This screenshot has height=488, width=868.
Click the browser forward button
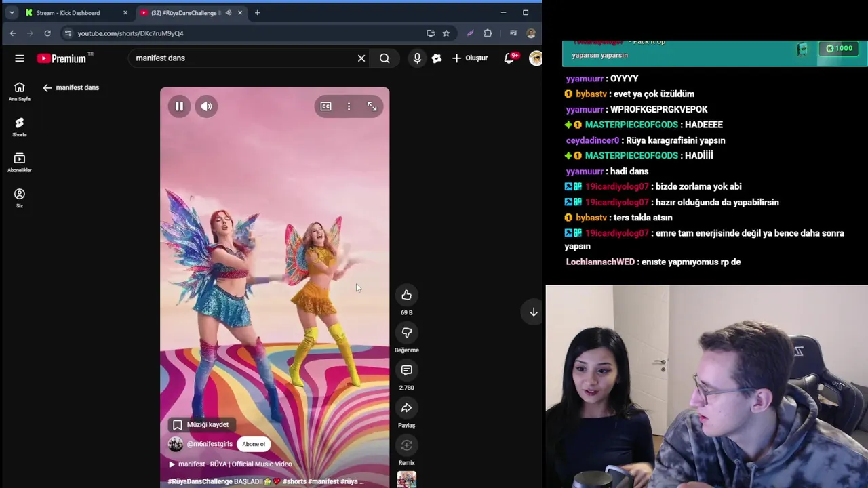coord(30,33)
